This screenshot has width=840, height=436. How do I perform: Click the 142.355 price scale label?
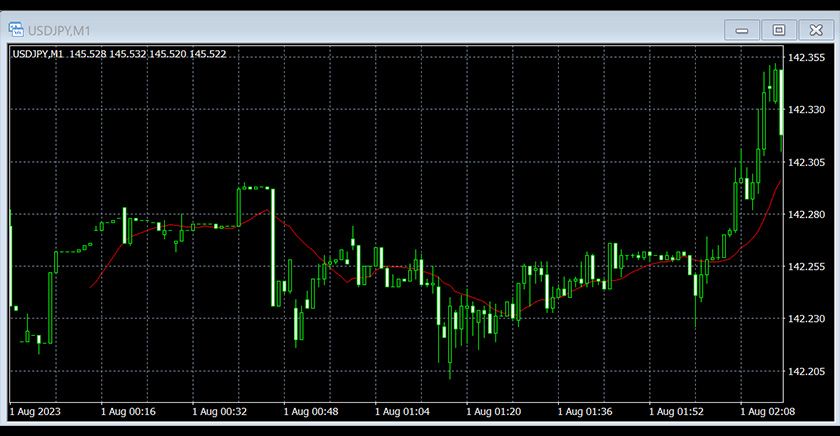pyautogui.click(x=806, y=58)
